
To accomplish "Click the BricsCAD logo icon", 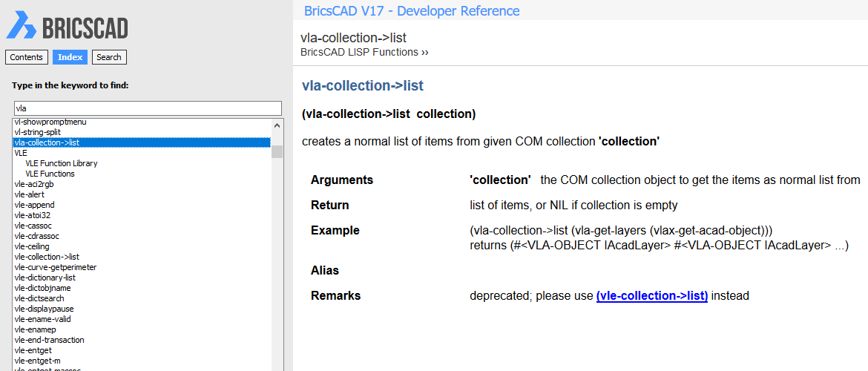I will (x=21, y=25).
